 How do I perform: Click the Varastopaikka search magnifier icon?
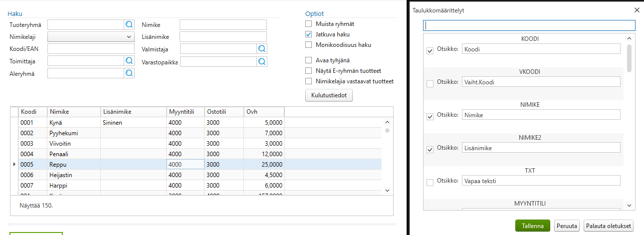[262, 61]
